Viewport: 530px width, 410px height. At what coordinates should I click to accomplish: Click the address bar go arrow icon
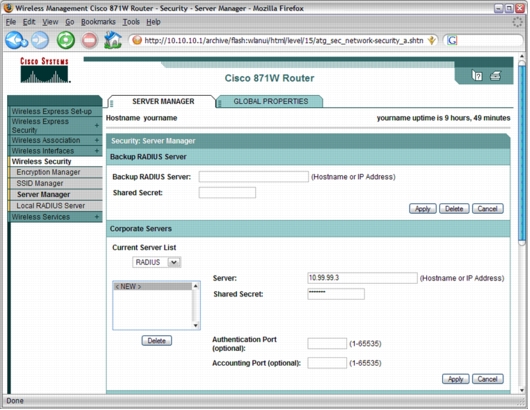pos(431,41)
